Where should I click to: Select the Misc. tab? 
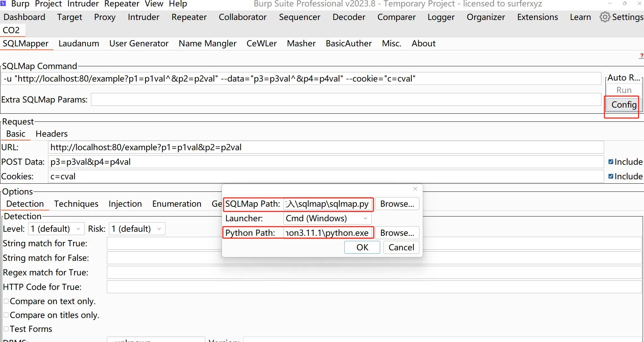click(x=391, y=43)
